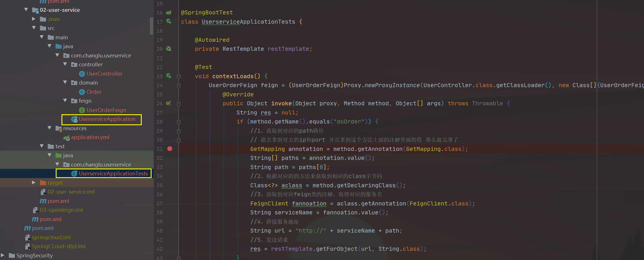Click line number 31 in the gutter
This screenshot has width=644, height=260.
tap(160, 149)
